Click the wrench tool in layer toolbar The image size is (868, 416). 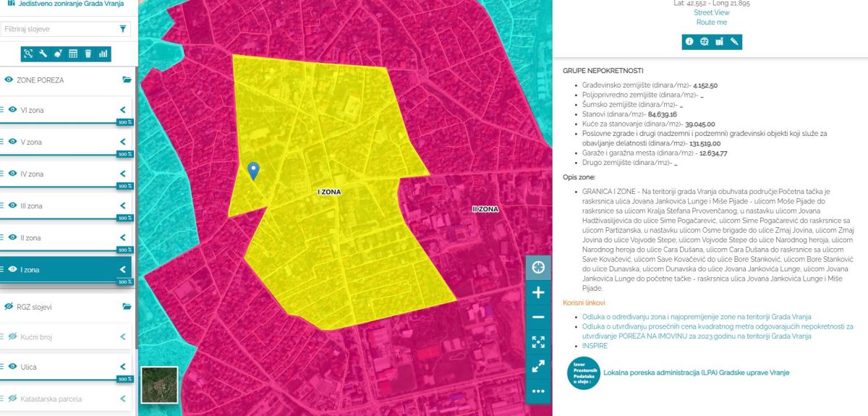pos(43,54)
